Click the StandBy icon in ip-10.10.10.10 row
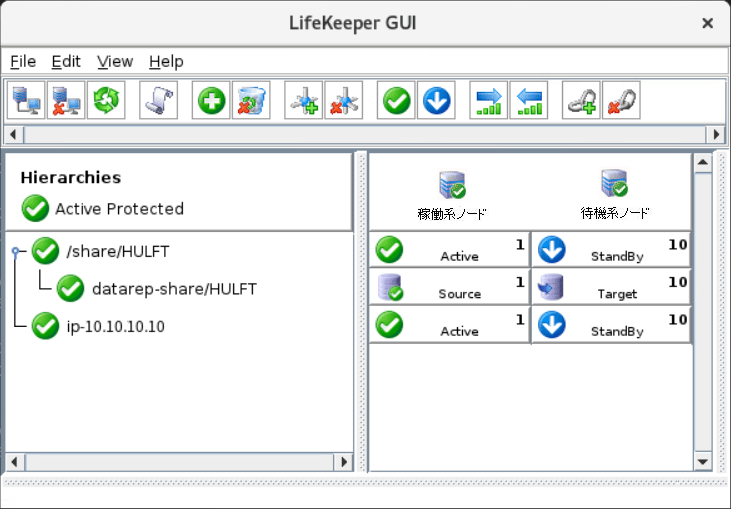 pyautogui.click(x=552, y=325)
